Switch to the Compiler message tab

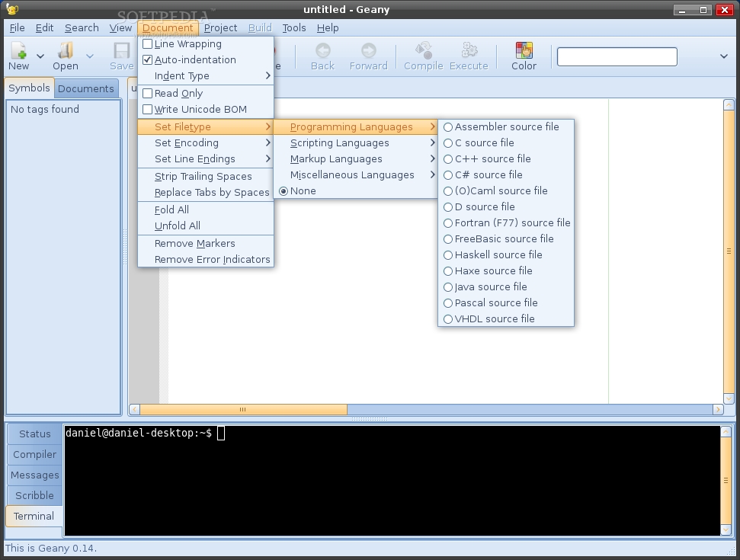pyautogui.click(x=34, y=454)
